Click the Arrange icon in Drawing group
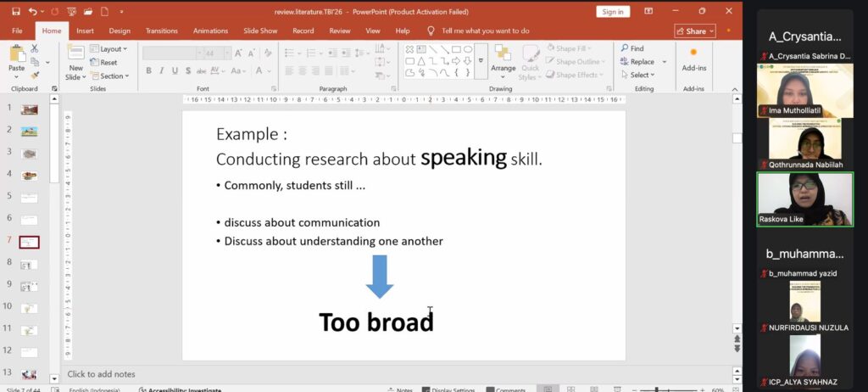 [x=503, y=57]
